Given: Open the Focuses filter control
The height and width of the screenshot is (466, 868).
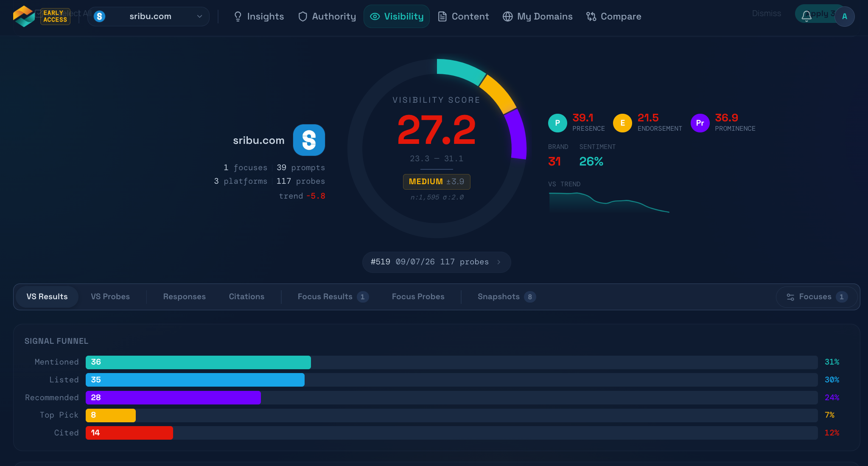Looking at the screenshot, I should pyautogui.click(x=817, y=297).
